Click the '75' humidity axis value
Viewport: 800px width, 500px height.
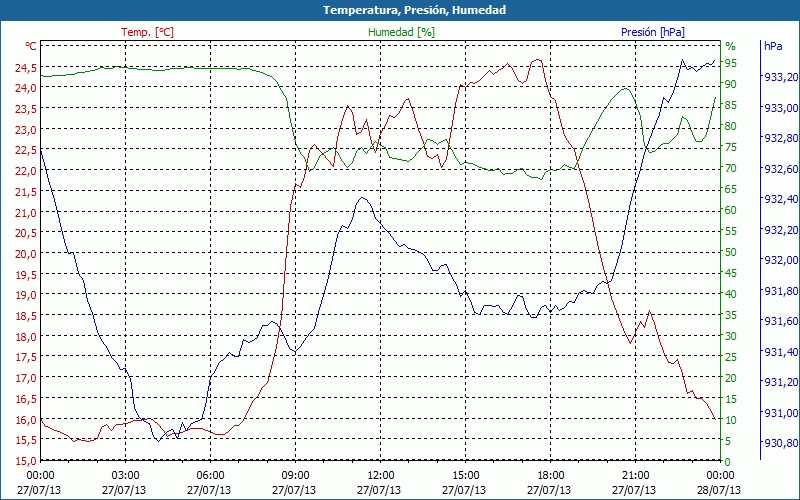click(x=731, y=147)
